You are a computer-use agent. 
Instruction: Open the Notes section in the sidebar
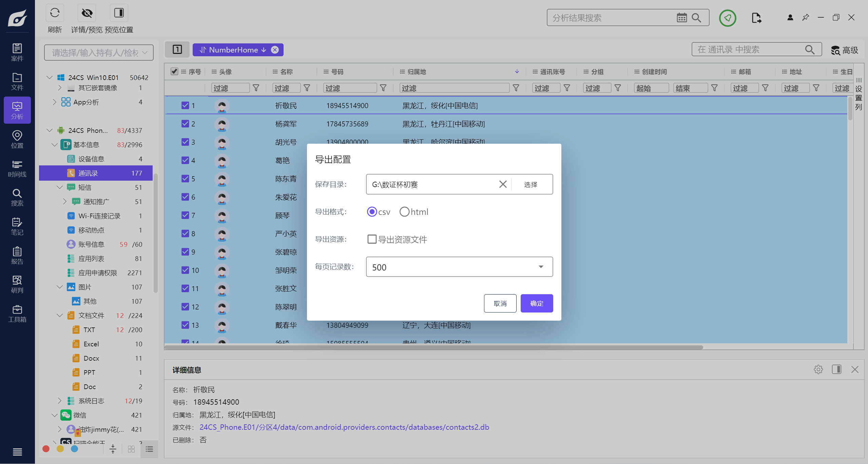(x=17, y=226)
